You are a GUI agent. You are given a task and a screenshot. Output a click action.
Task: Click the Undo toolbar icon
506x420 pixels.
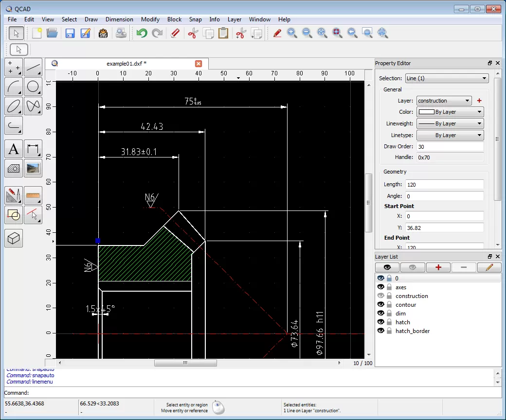click(x=141, y=33)
